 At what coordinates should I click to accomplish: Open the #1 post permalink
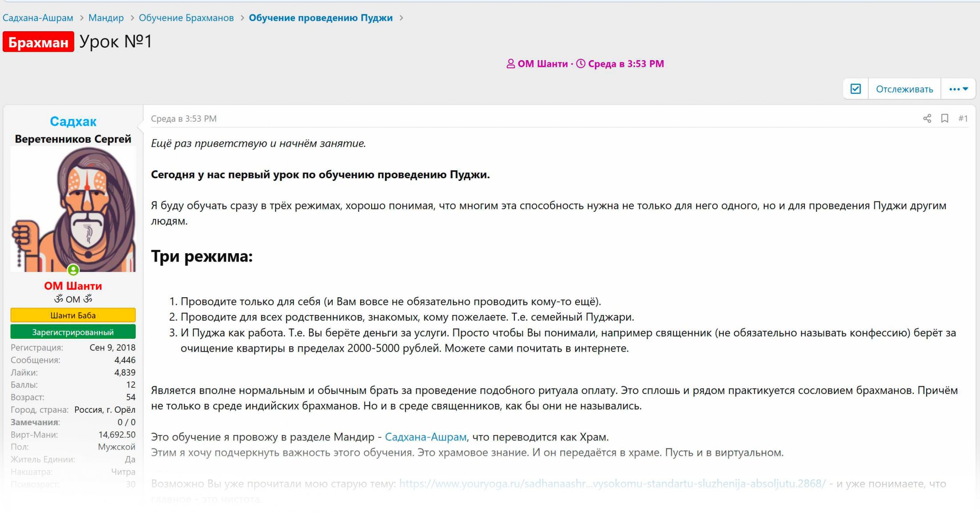coord(964,118)
